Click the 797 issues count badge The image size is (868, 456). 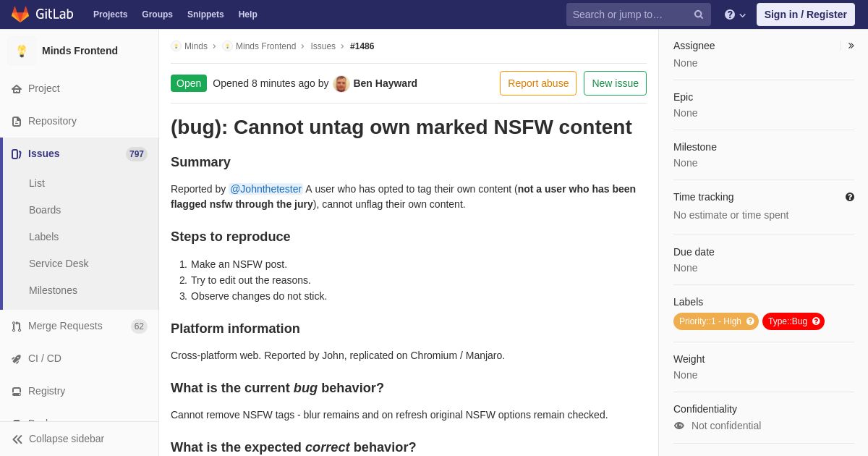(x=137, y=154)
